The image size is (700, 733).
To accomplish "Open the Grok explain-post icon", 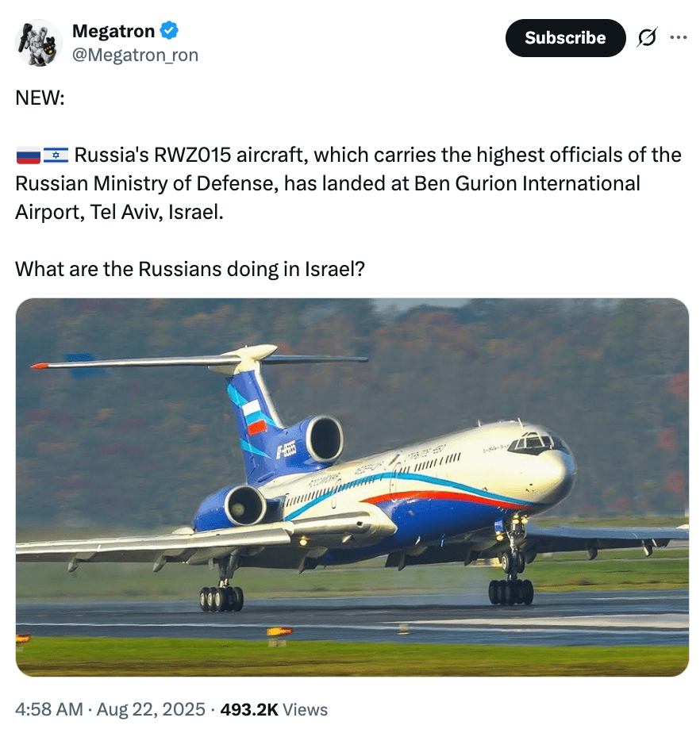I will (645, 37).
